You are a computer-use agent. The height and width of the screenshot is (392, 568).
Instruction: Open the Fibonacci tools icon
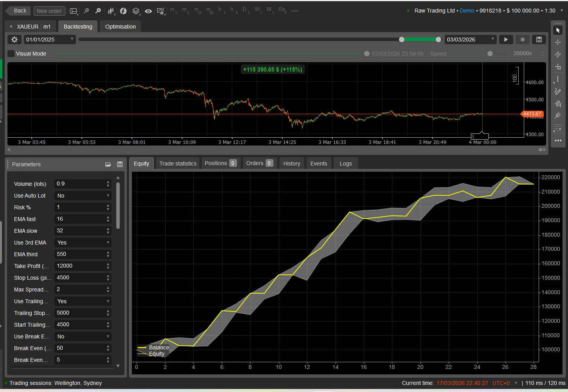point(558,128)
